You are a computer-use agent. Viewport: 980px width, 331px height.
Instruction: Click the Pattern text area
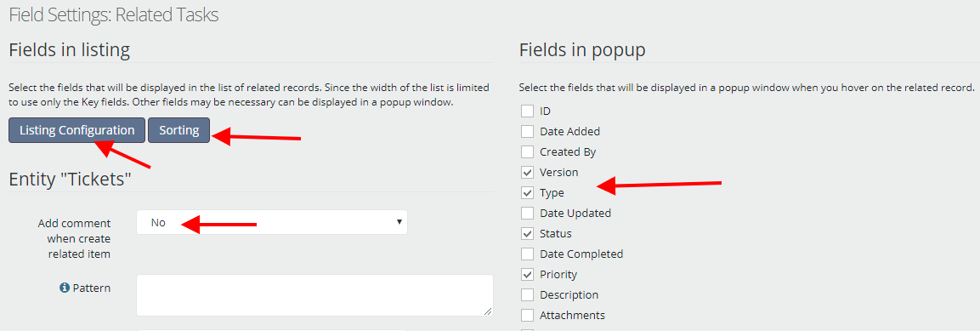tap(314, 294)
